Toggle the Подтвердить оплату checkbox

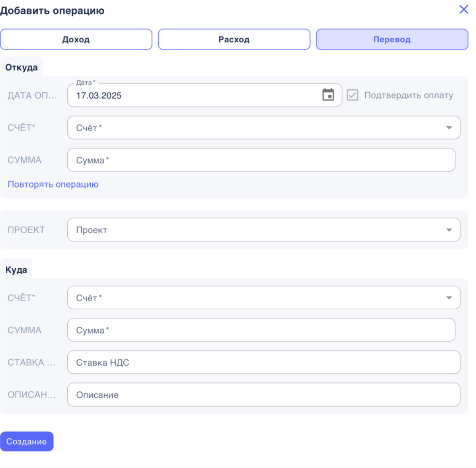tap(352, 95)
